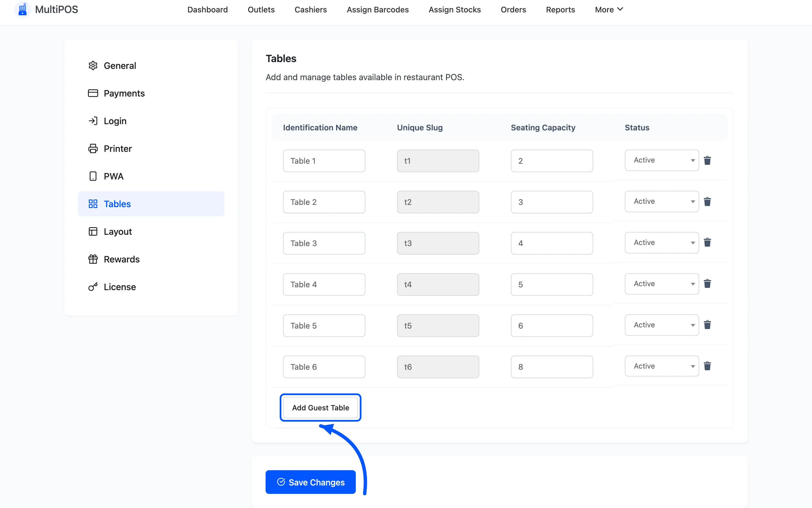Delete Table 3 with trash icon
Viewport: 812px width, 508px height.
(707, 243)
